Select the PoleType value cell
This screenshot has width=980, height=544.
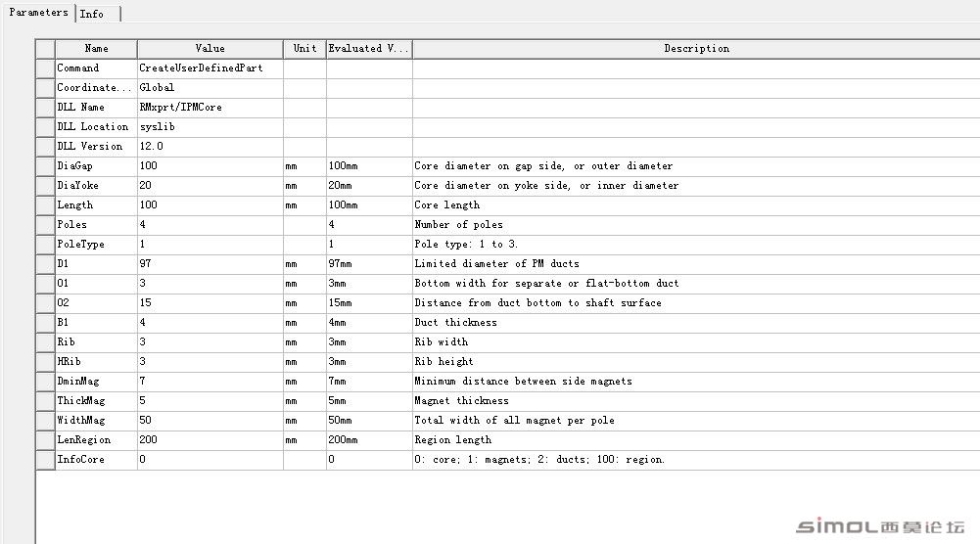(x=210, y=245)
